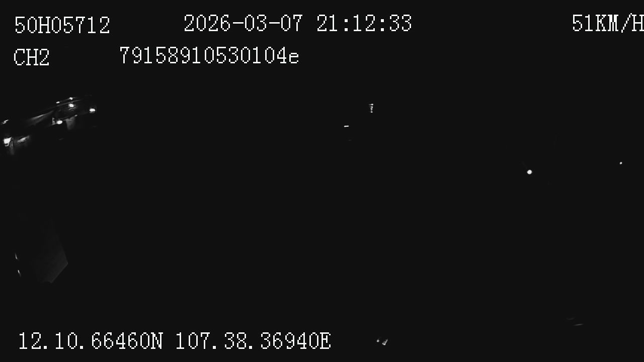The height and width of the screenshot is (362, 644).
Task: Click the time readout 21:12:33
Action: (364, 24)
